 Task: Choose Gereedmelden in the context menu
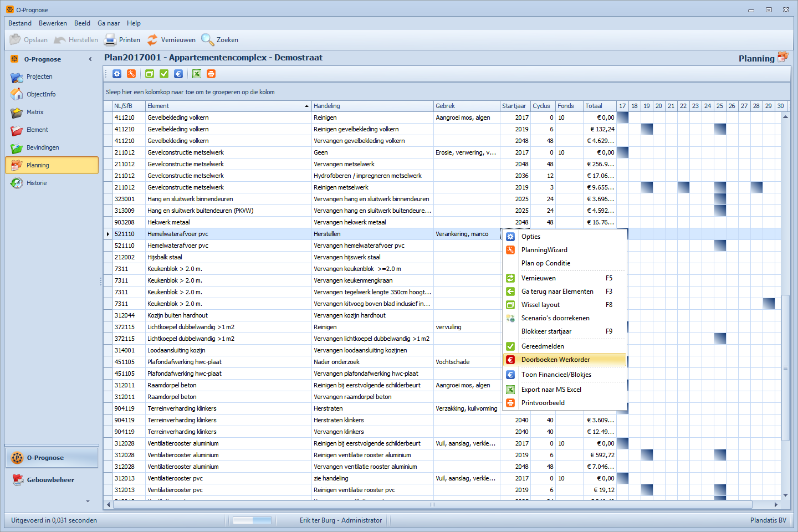[565, 346]
